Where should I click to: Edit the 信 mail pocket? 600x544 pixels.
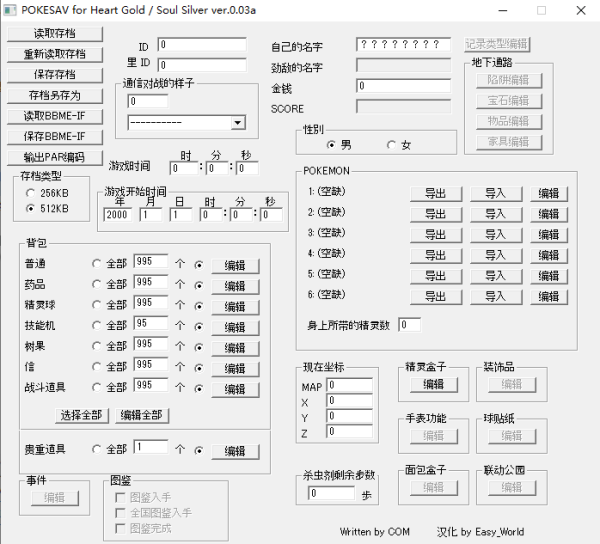click(x=235, y=369)
